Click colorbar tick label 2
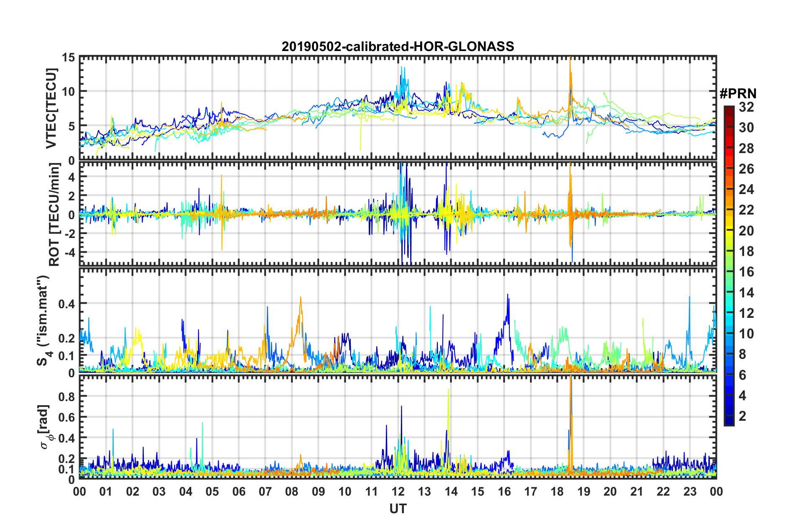 (742, 416)
